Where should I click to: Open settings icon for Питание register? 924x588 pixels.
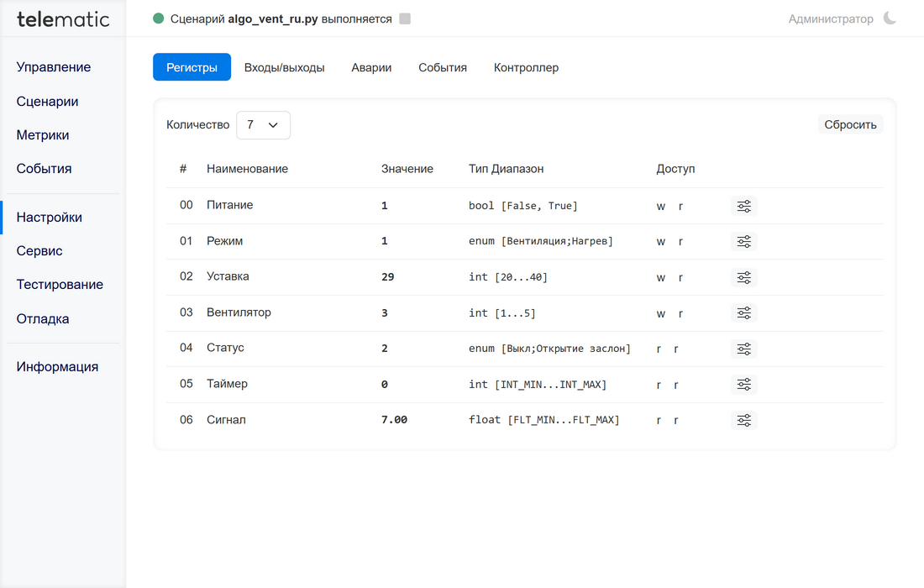pos(743,206)
